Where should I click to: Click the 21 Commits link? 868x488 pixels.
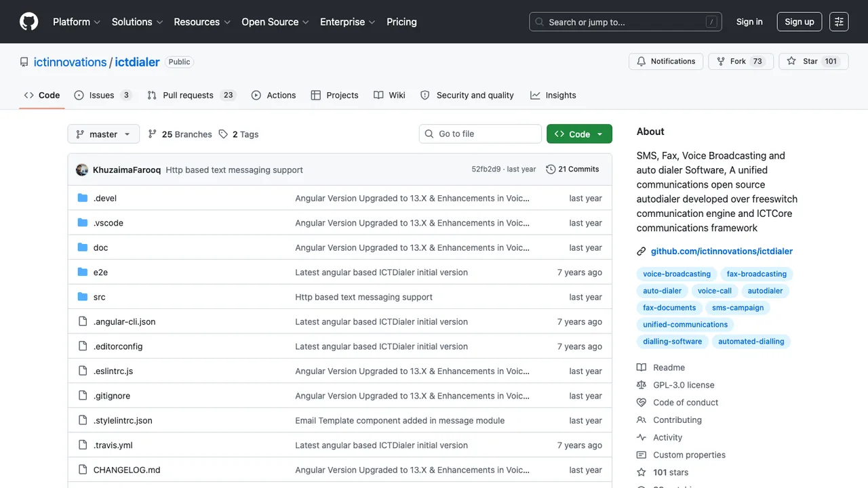[x=572, y=169]
